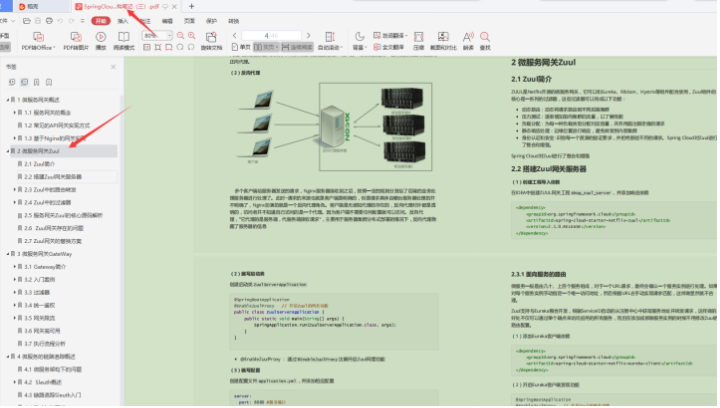Open the 截图和对比 screenshot tool
The image size is (720, 408).
[x=443, y=40]
